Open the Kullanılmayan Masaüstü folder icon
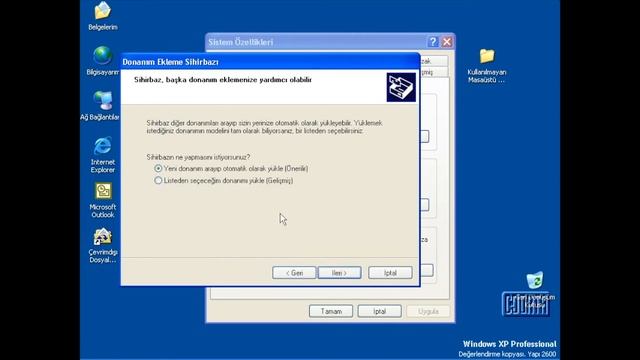Image resolution: width=640 pixels, height=360 pixels. [487, 56]
